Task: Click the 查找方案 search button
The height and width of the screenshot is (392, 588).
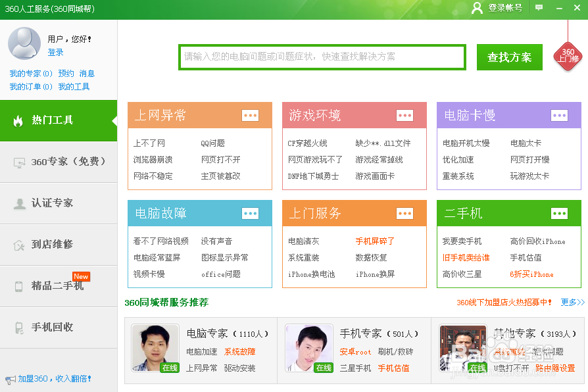Action: (509, 57)
